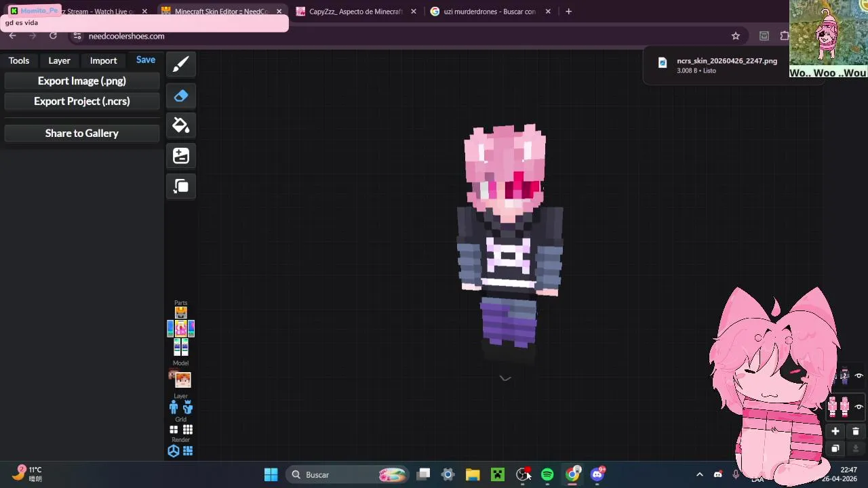This screenshot has width=868, height=488.
Task: Switch to CapyZzz_ Aspecto de Minecraft tab
Action: tap(356, 12)
